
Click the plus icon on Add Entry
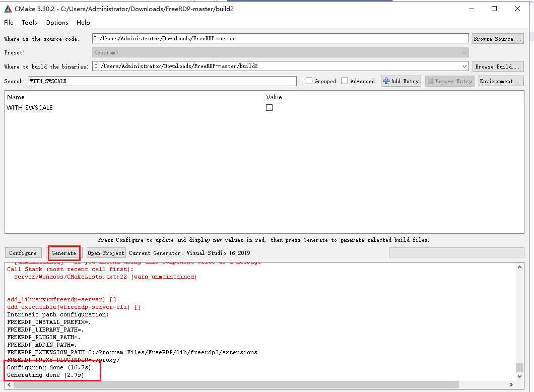click(386, 81)
